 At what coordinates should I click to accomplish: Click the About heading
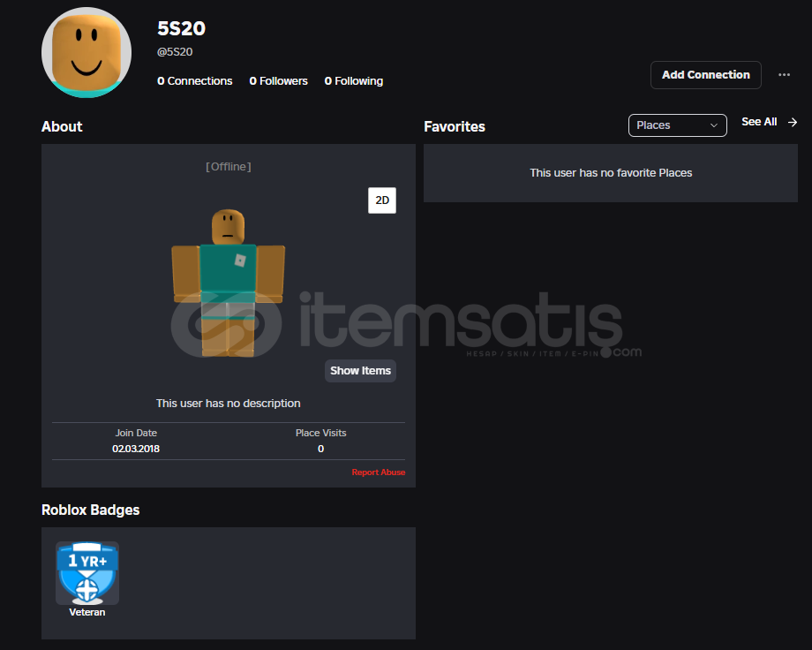pos(62,126)
